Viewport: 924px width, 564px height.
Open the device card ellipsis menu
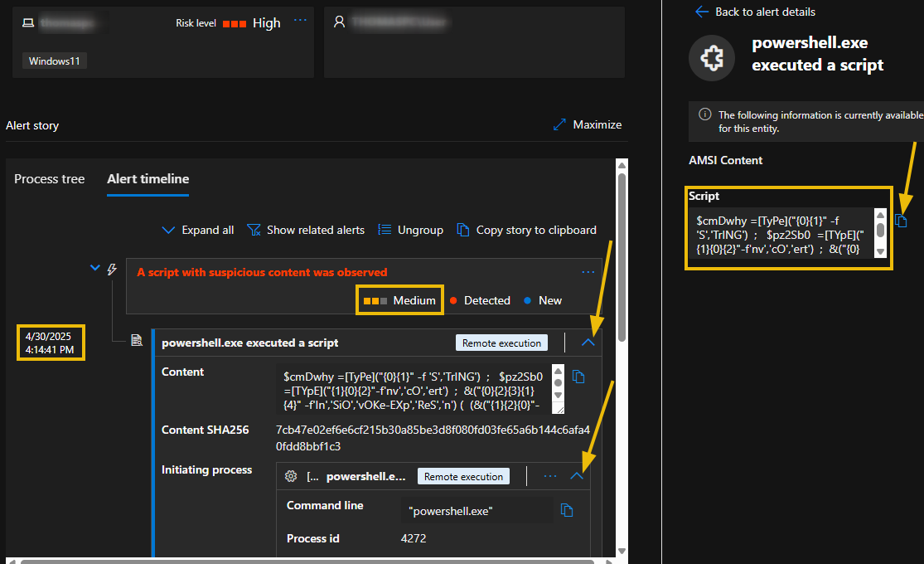(x=300, y=21)
